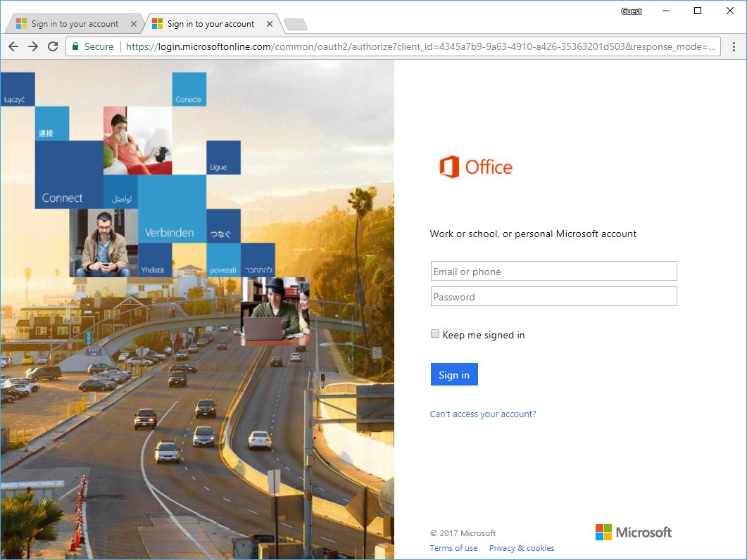Click the Ligue tile
This screenshot has height=560, width=747.
[223, 158]
